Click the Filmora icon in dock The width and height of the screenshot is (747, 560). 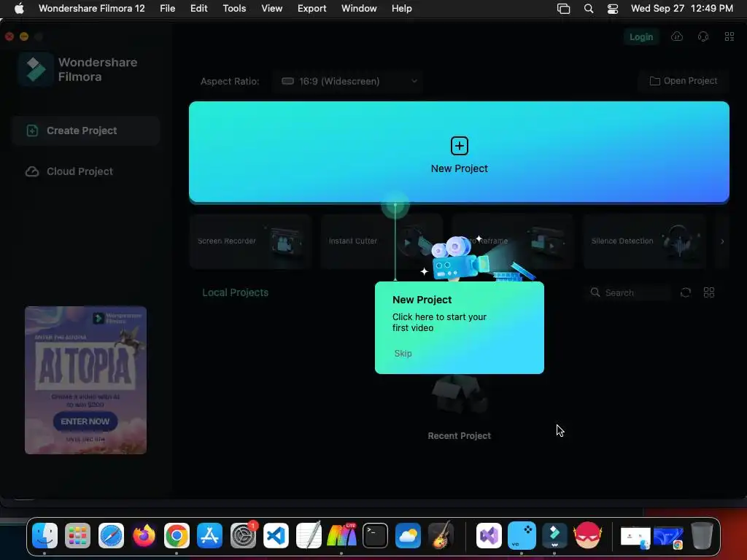554,535
